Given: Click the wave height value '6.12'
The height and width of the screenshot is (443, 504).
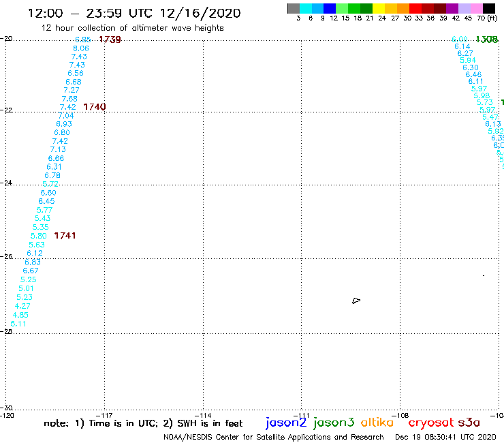Looking at the screenshot, I should click(x=34, y=253).
